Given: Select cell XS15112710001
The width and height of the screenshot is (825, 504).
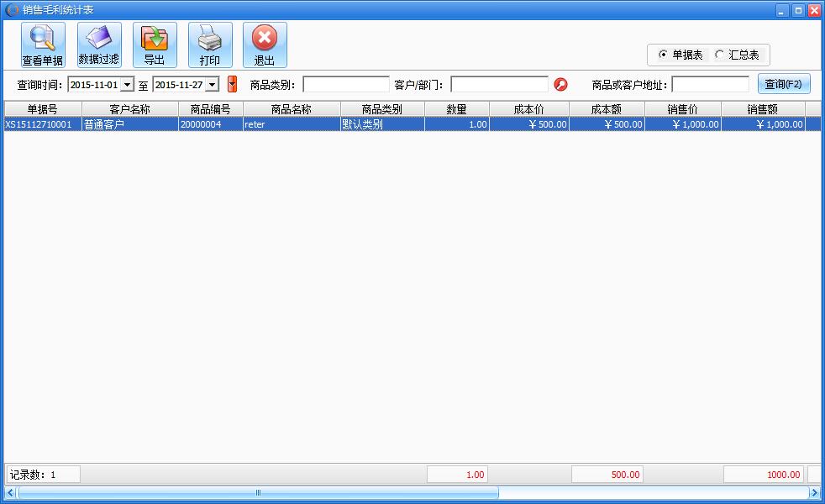Looking at the screenshot, I should (43, 124).
